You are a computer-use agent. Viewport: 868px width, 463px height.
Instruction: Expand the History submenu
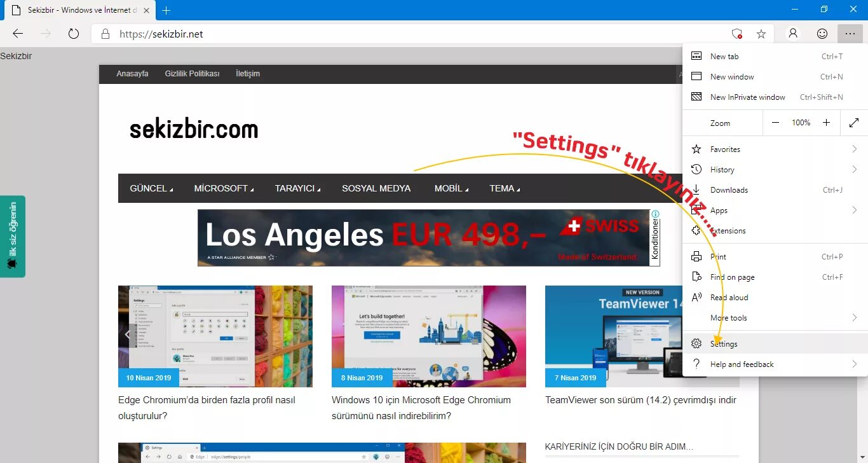point(775,170)
